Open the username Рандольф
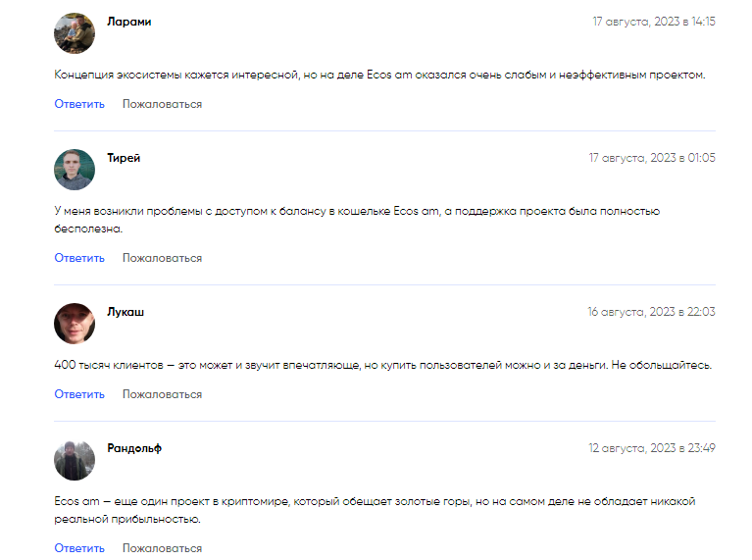 coord(134,448)
